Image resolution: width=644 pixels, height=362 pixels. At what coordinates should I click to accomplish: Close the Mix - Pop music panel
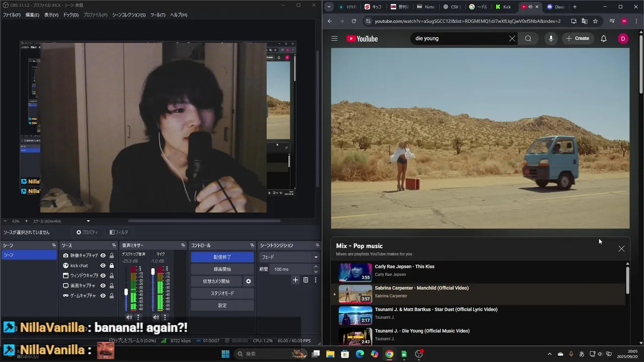click(621, 249)
